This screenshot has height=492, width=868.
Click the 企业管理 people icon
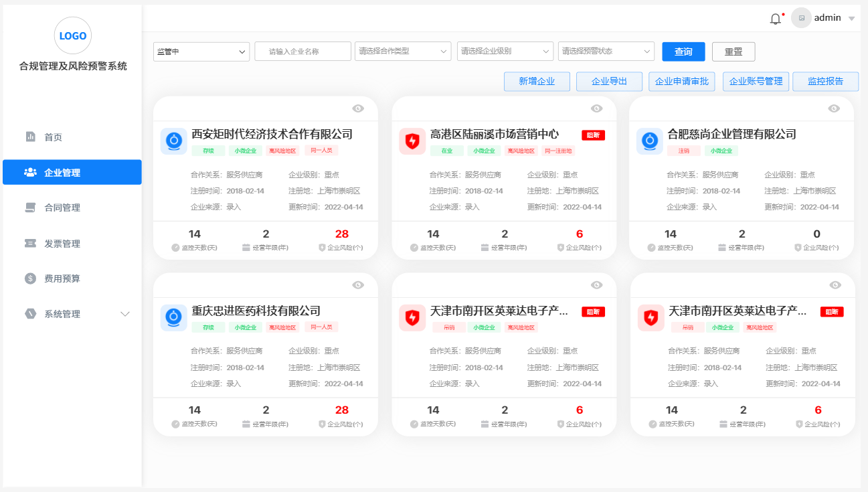pyautogui.click(x=30, y=172)
